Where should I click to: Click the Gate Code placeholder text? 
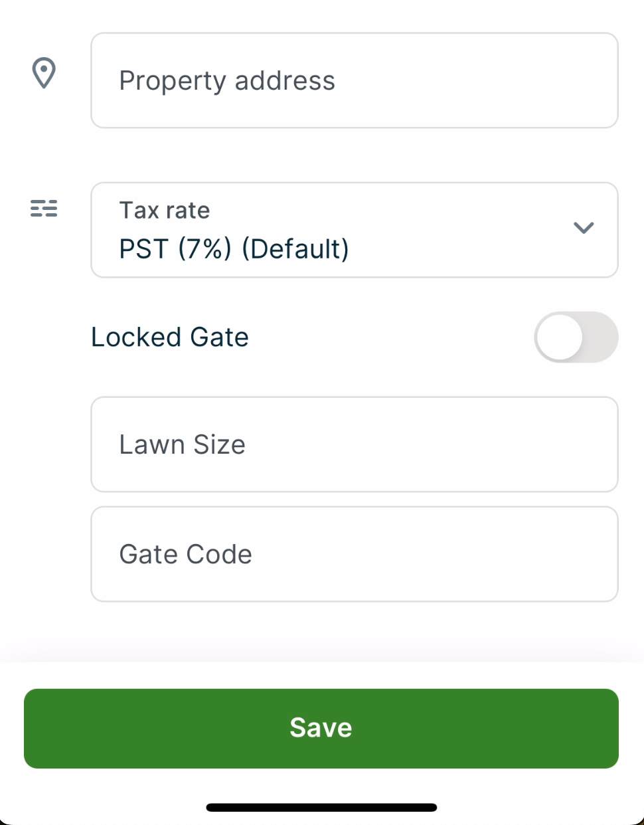tap(185, 554)
